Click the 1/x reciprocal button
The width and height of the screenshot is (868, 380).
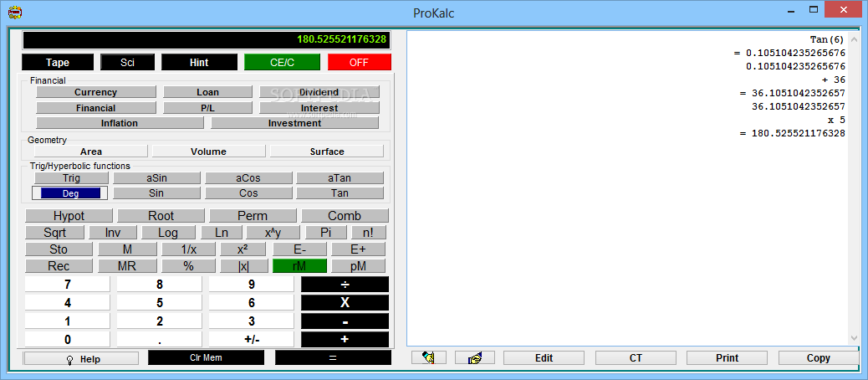(189, 249)
